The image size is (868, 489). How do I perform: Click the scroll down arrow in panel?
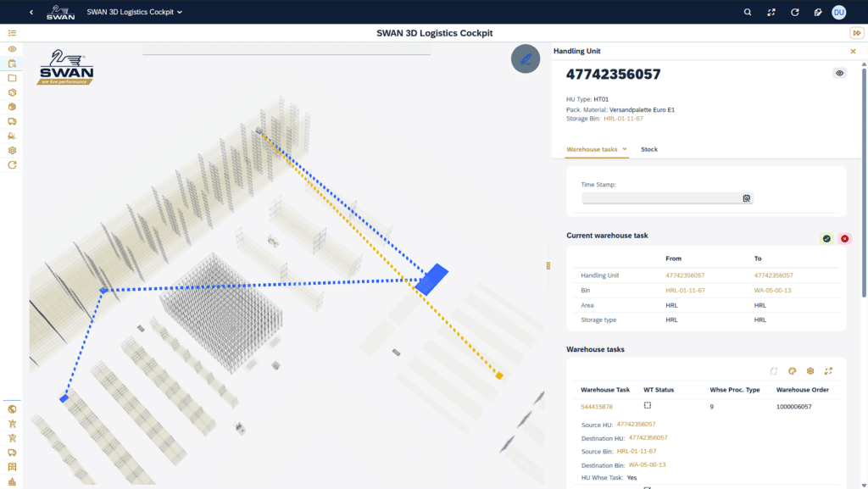pyautogui.click(x=864, y=485)
